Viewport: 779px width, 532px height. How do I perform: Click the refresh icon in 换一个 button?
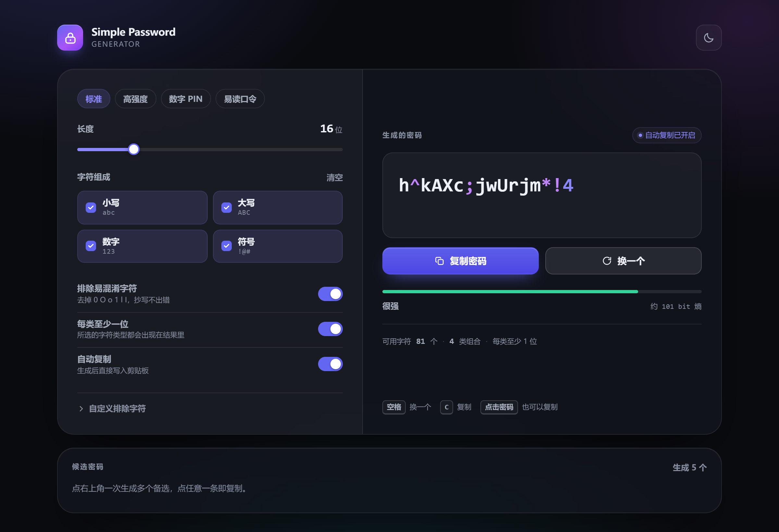point(607,260)
